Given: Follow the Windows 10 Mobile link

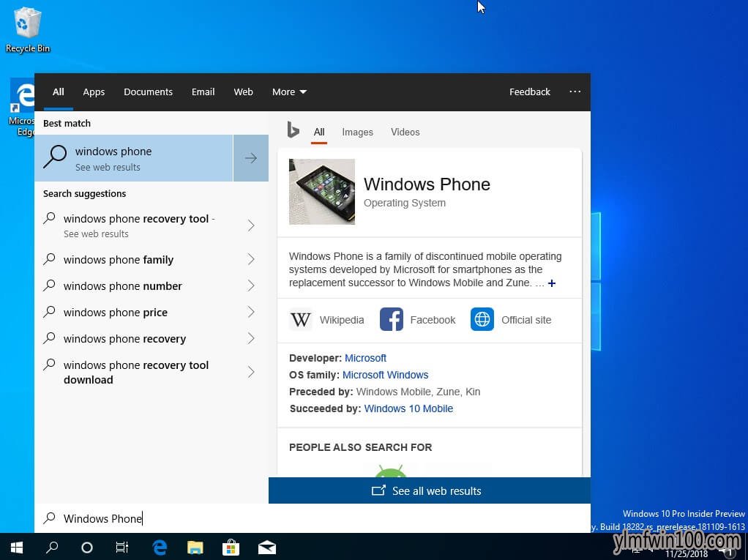Looking at the screenshot, I should tap(408, 408).
